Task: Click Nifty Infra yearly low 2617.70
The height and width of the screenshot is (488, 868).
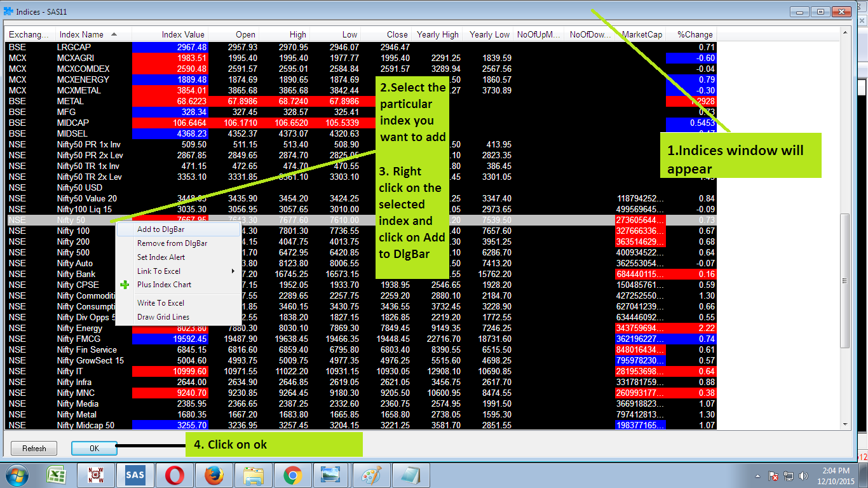Action: (497, 382)
